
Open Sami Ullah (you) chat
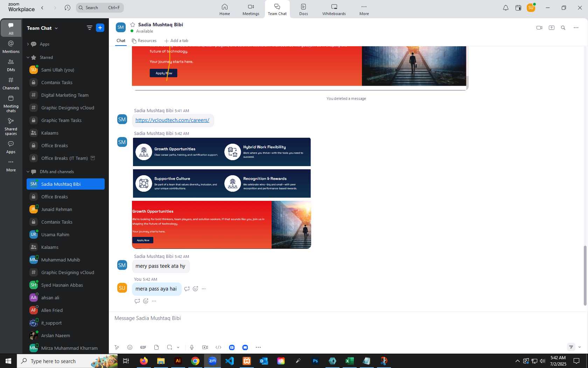coord(66,70)
